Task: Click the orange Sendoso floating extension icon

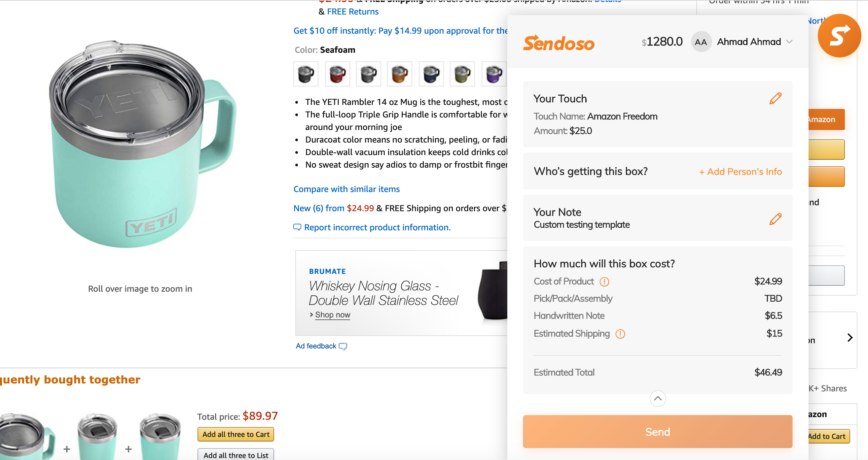Action: (x=839, y=36)
